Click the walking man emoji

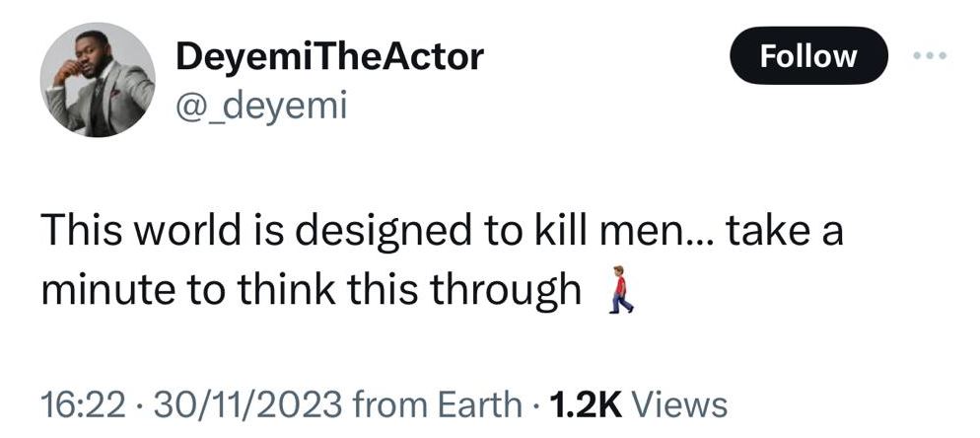point(619,290)
